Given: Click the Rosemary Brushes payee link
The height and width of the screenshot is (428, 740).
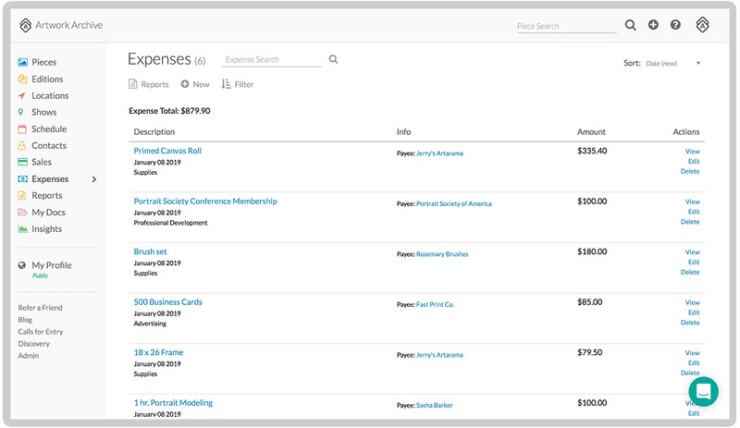Looking at the screenshot, I should click(444, 254).
